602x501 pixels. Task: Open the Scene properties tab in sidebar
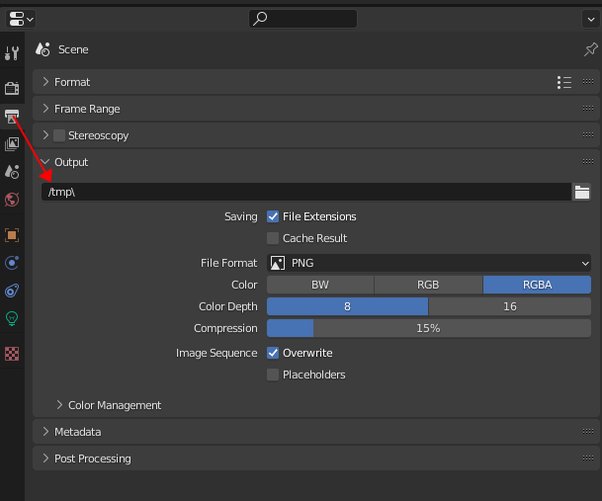(x=12, y=172)
